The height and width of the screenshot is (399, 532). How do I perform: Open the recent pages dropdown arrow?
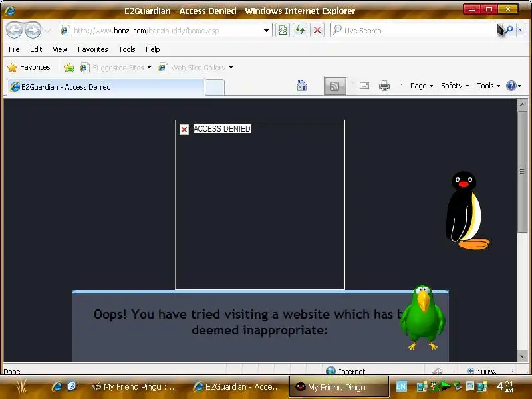tap(48, 31)
